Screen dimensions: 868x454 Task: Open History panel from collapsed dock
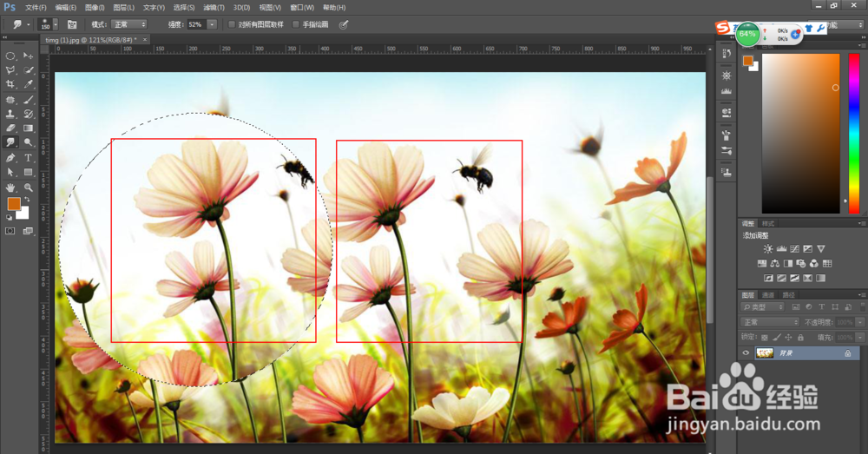coord(727,54)
